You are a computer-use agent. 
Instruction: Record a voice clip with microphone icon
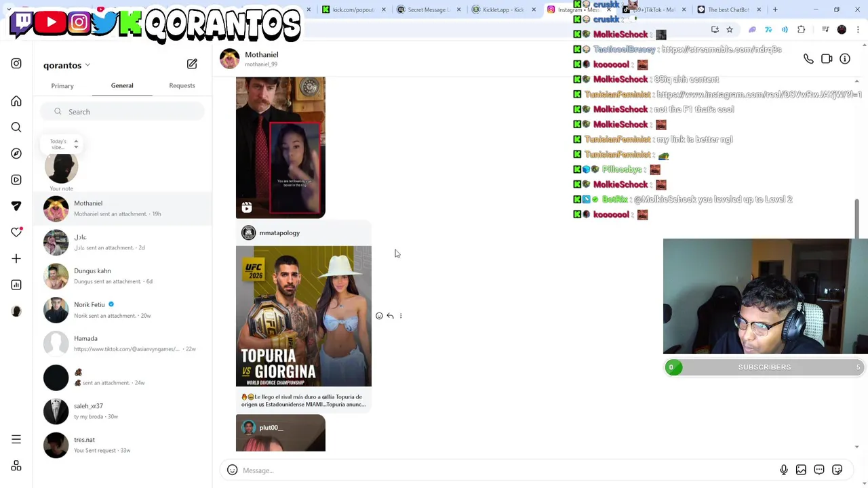[x=784, y=470]
